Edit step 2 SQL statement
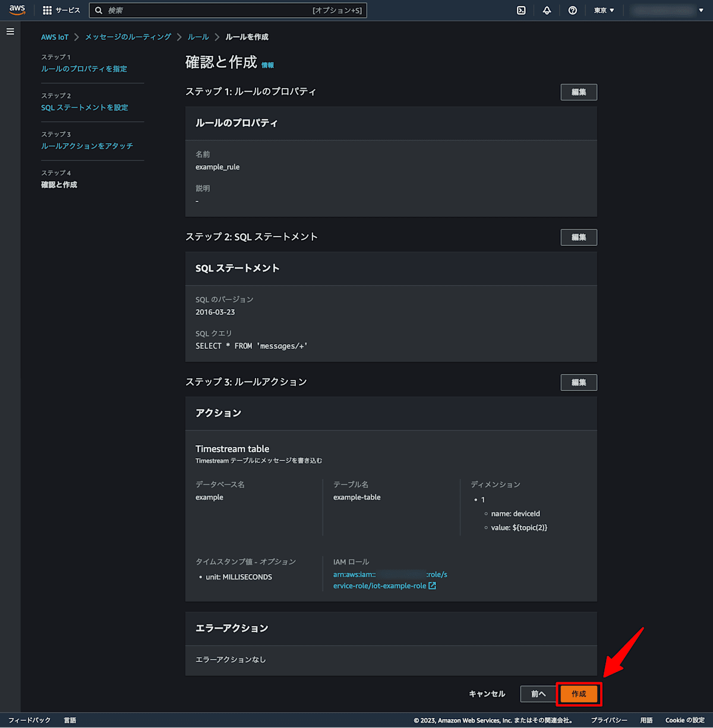This screenshot has width=713, height=728. tap(579, 237)
